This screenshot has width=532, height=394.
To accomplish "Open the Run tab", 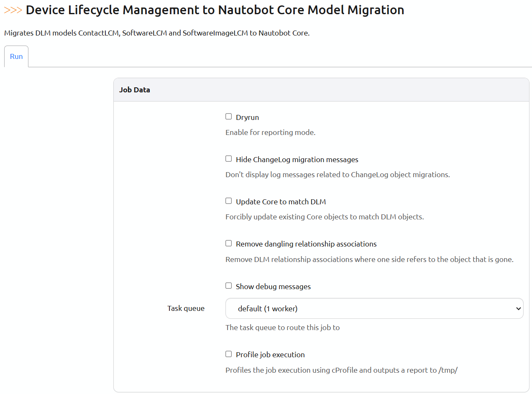I will pos(16,56).
